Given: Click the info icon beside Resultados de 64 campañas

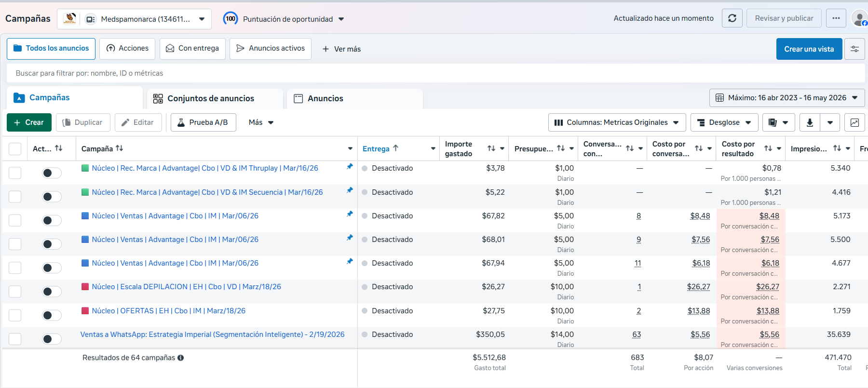Looking at the screenshot, I should 181,358.
